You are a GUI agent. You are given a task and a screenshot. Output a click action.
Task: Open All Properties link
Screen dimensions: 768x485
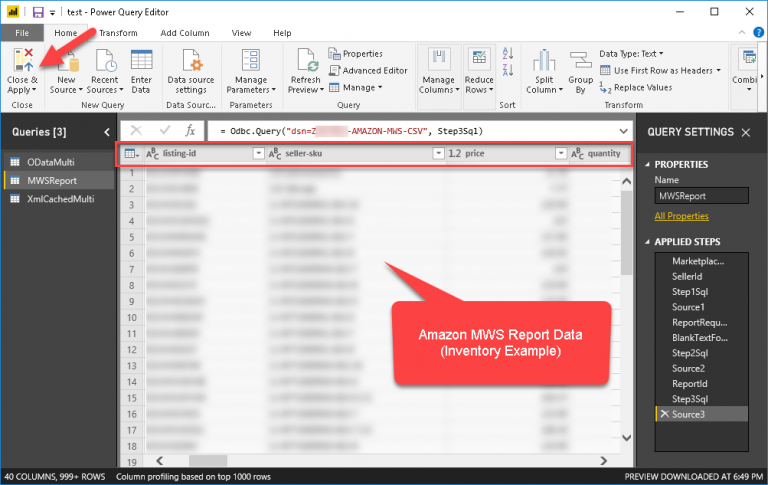click(x=681, y=216)
